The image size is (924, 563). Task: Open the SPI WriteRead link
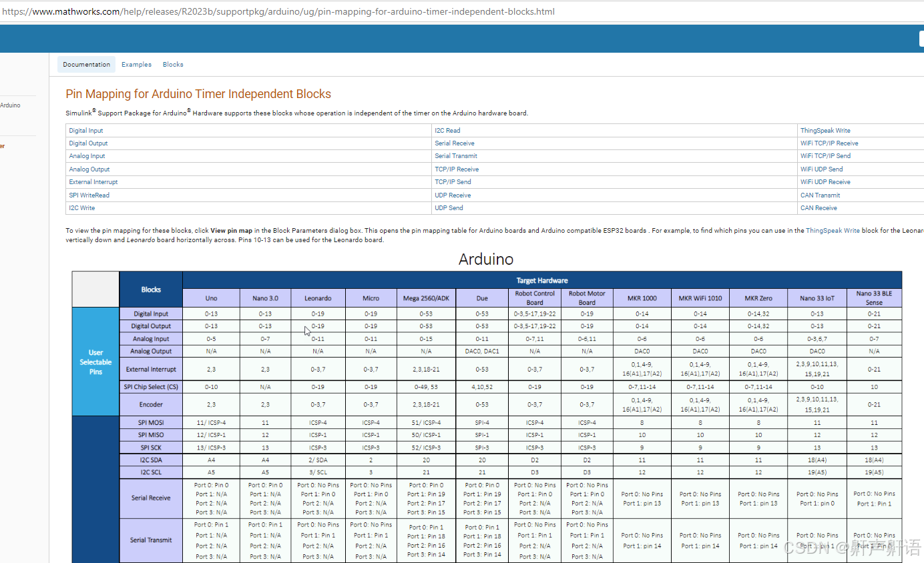89,195
